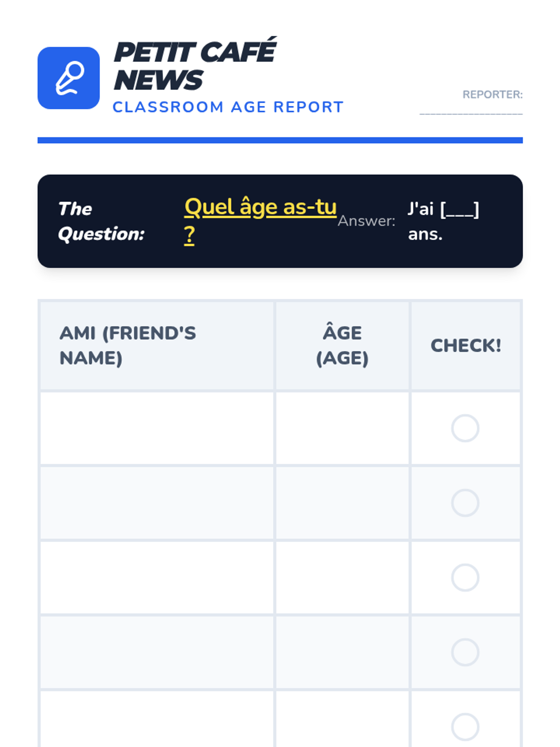Tick the first row check circle
560x747 pixels.
[x=465, y=428]
